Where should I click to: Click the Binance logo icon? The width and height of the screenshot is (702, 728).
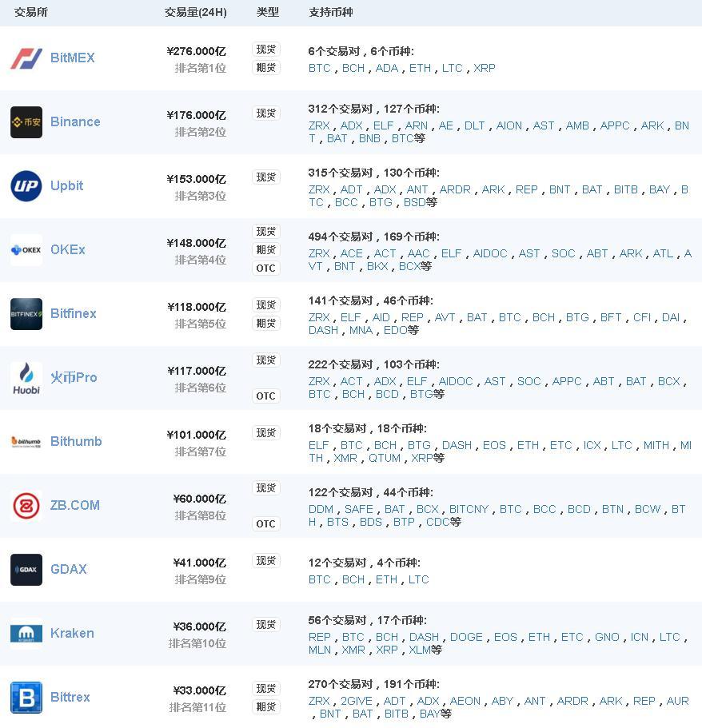point(26,122)
